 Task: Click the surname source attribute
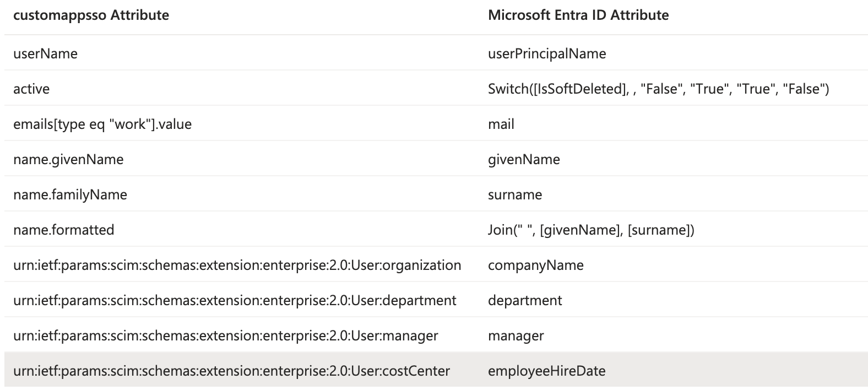(x=515, y=194)
